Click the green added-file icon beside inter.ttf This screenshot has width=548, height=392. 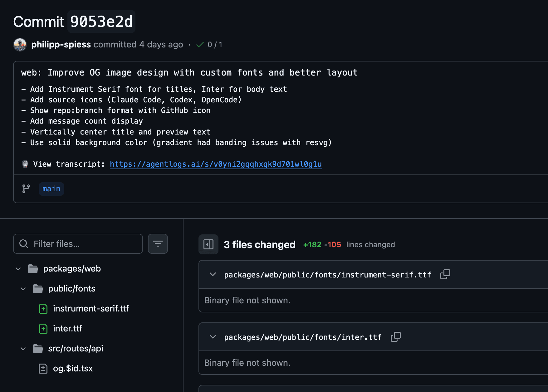pyautogui.click(x=43, y=328)
